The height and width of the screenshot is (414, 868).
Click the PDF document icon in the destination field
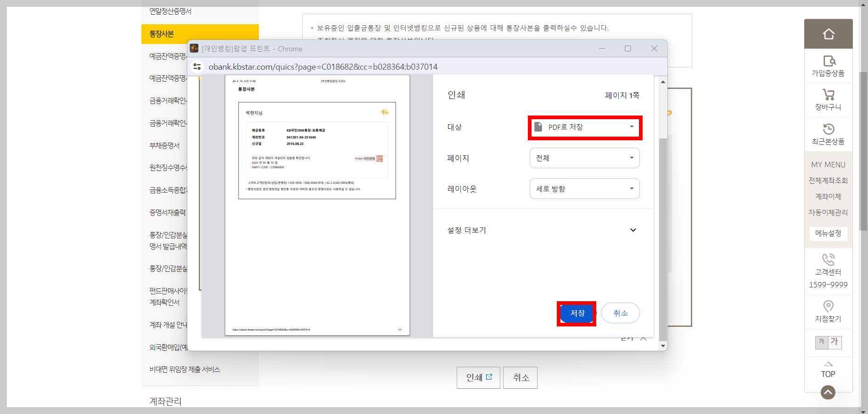tap(538, 127)
